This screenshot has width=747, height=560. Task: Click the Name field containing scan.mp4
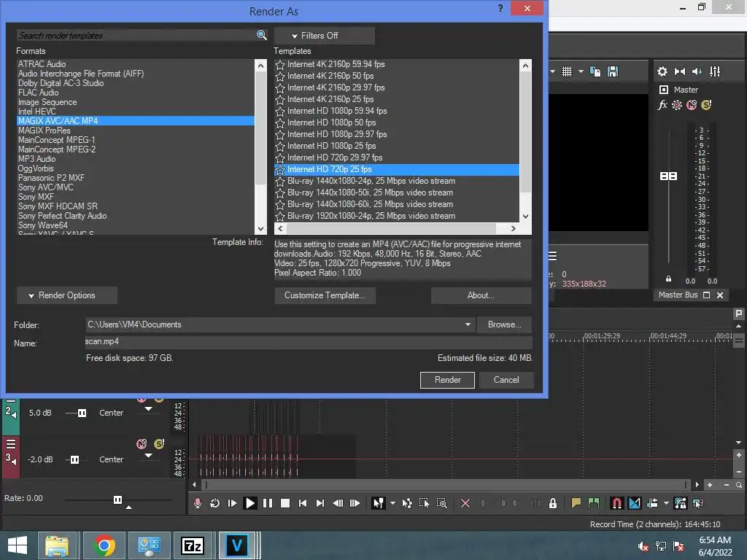(x=309, y=342)
